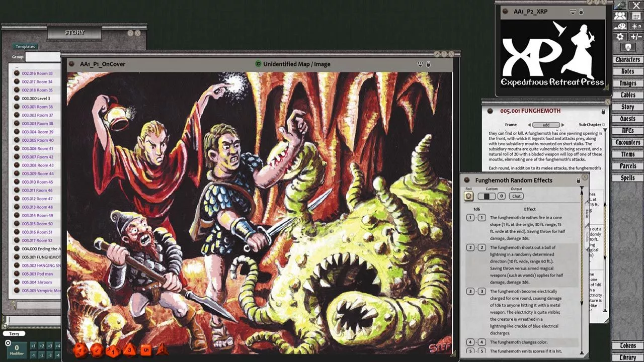Click the frame add button

(546, 125)
